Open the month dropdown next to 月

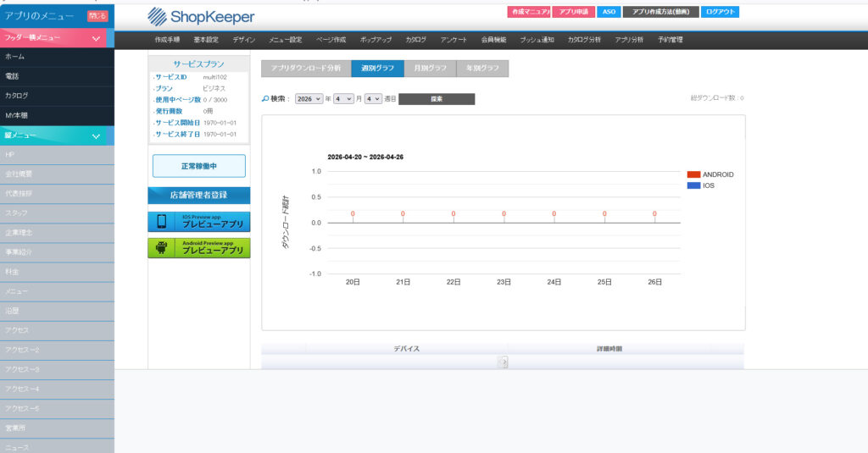point(343,98)
